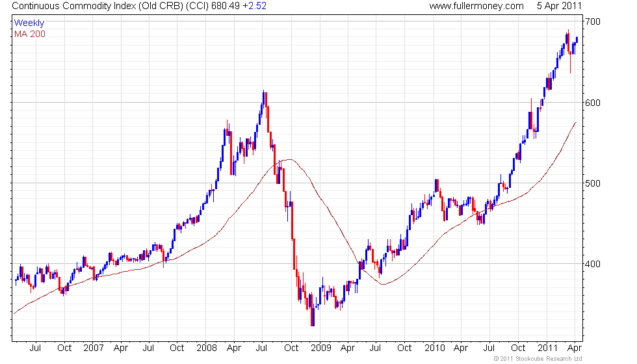Viewport: 637px width, 364px height.
Task: Open the www.fullermoney.com link text
Action: [476, 6]
